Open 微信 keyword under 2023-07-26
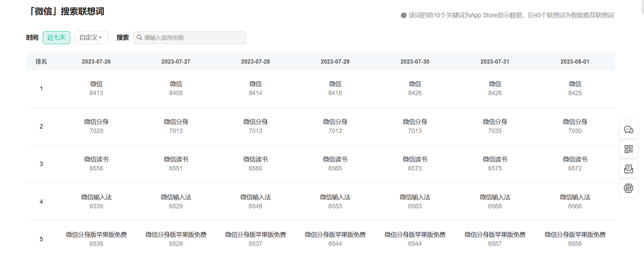This screenshot has height=257, width=644. pos(96,84)
